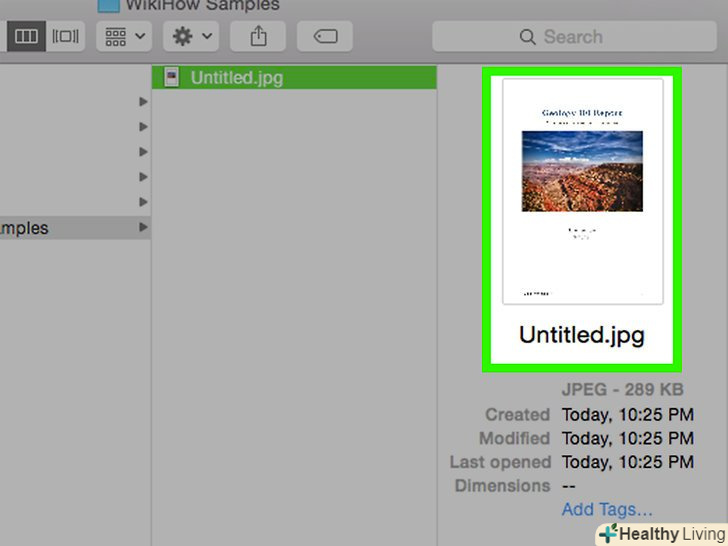The image size is (728, 546).
Task: Click the Untitled.jpg name below preview
Action: point(582,335)
